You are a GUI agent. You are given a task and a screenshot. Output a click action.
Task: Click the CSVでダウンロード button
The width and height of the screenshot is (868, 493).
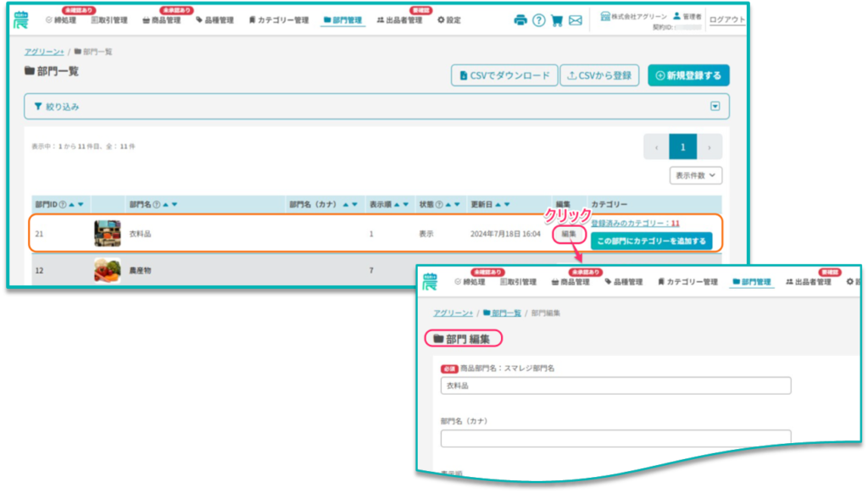(504, 75)
